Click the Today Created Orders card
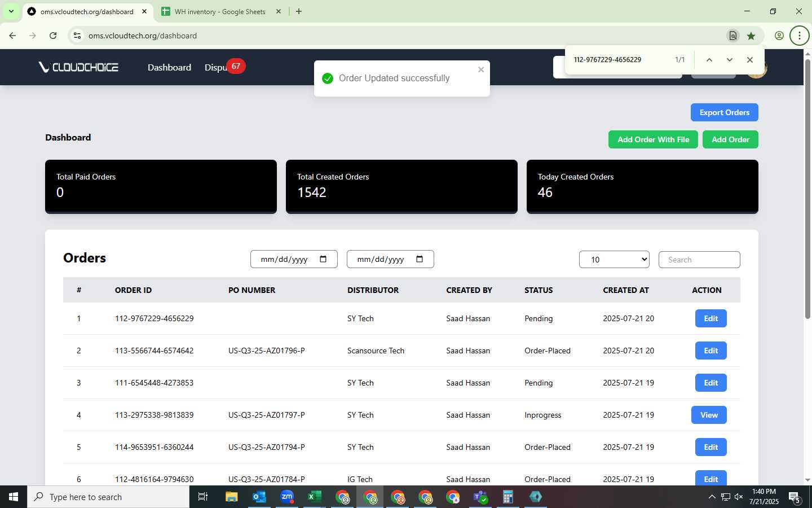 [x=642, y=186]
